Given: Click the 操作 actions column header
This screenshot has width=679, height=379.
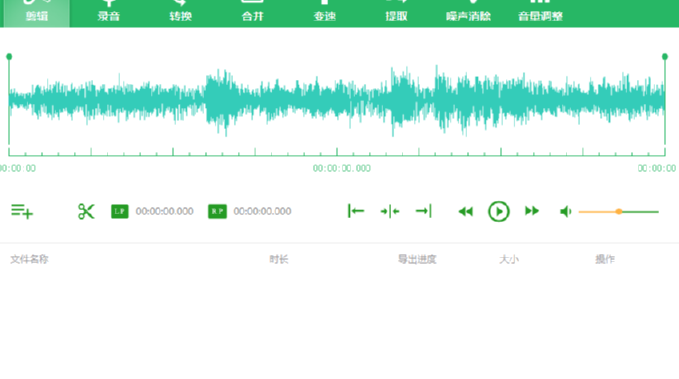Looking at the screenshot, I should (x=605, y=259).
